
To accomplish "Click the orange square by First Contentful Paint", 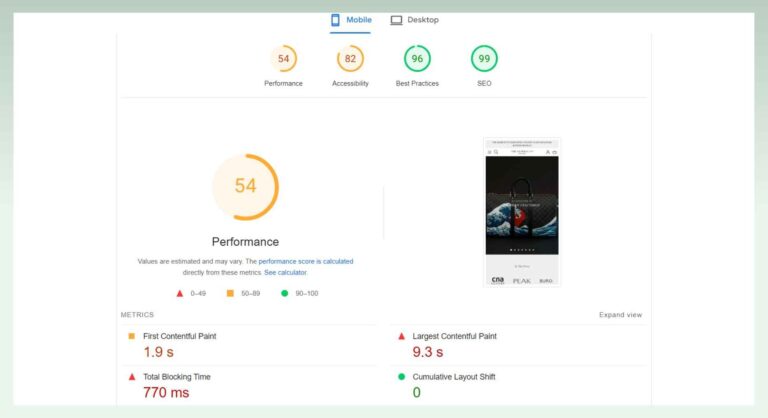I will tap(131, 336).
